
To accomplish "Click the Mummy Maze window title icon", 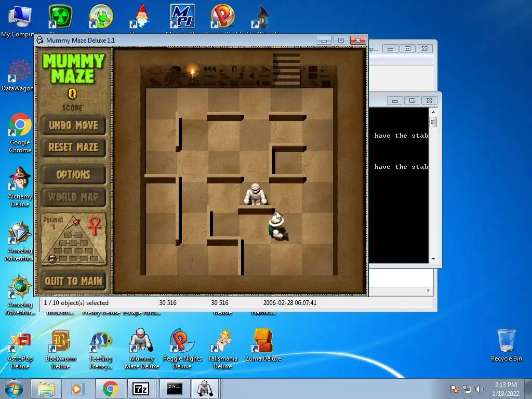I will (x=40, y=41).
